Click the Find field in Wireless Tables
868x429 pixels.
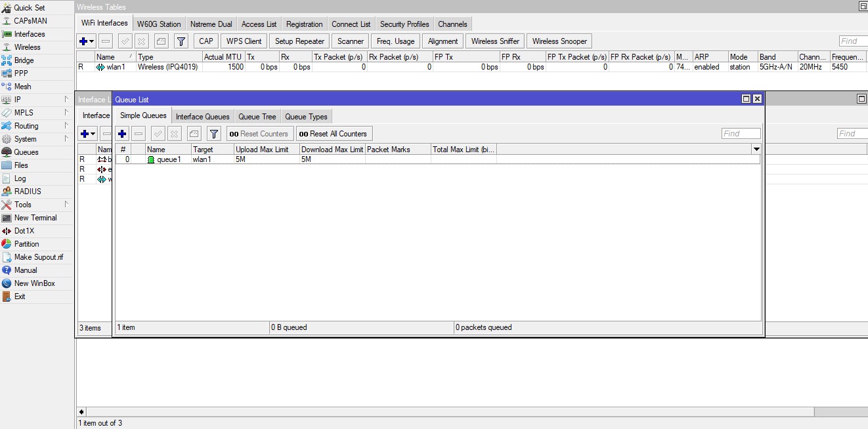(x=853, y=41)
